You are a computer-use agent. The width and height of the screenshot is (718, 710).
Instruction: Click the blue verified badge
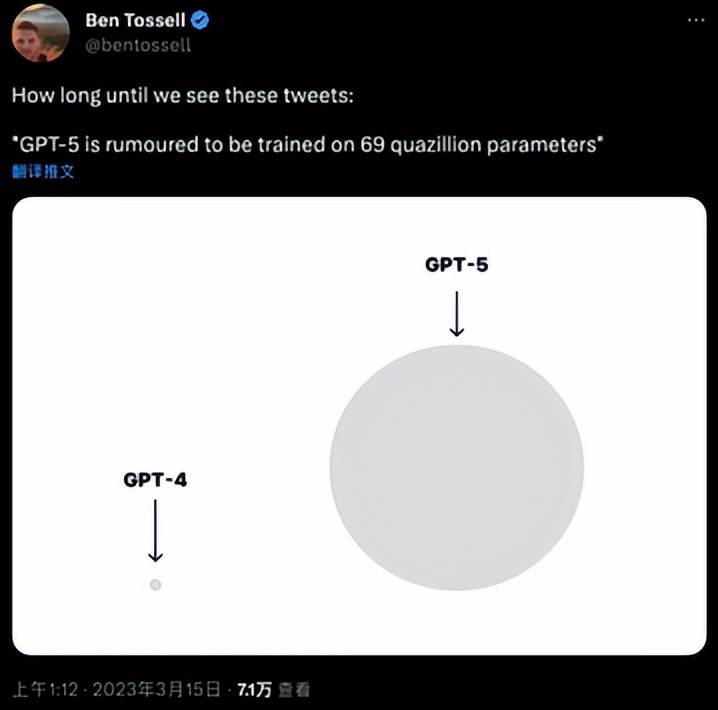click(200, 21)
